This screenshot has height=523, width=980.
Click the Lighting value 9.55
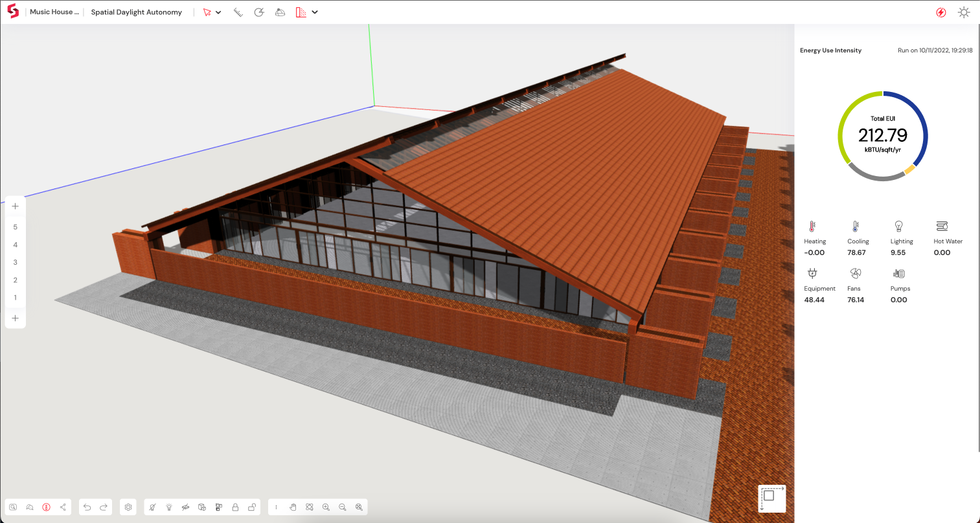[x=898, y=253]
